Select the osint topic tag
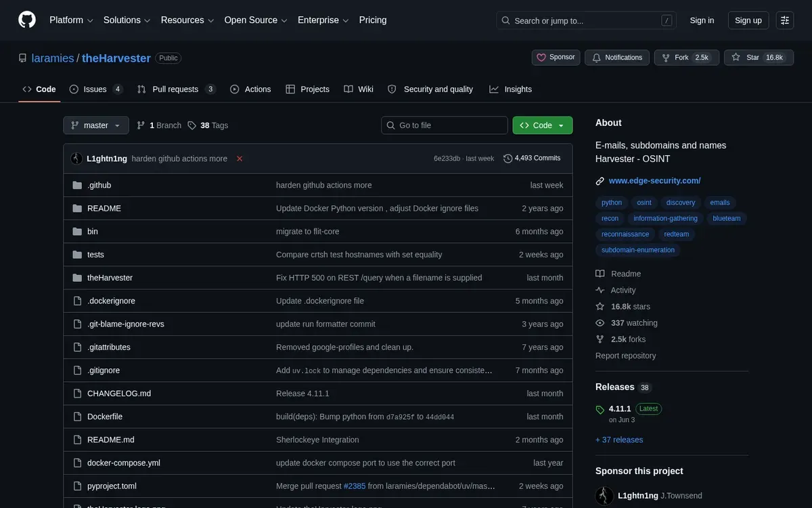Image resolution: width=812 pixels, height=508 pixels. (x=644, y=203)
